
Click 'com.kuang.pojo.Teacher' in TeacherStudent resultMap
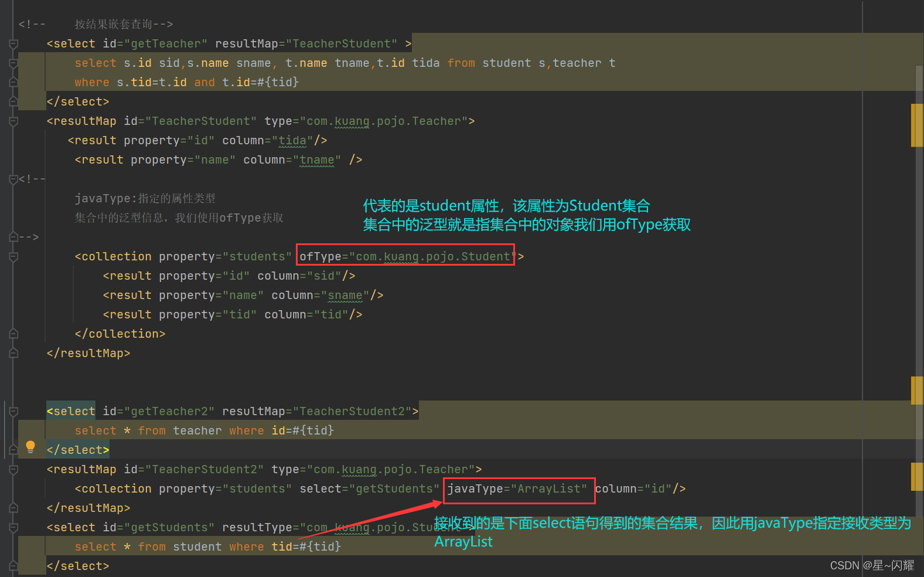click(384, 121)
